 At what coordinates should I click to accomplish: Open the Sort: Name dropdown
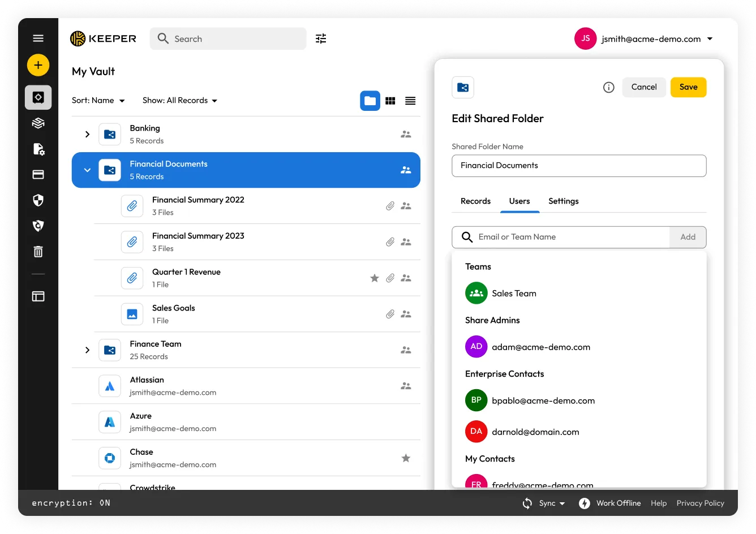point(98,101)
